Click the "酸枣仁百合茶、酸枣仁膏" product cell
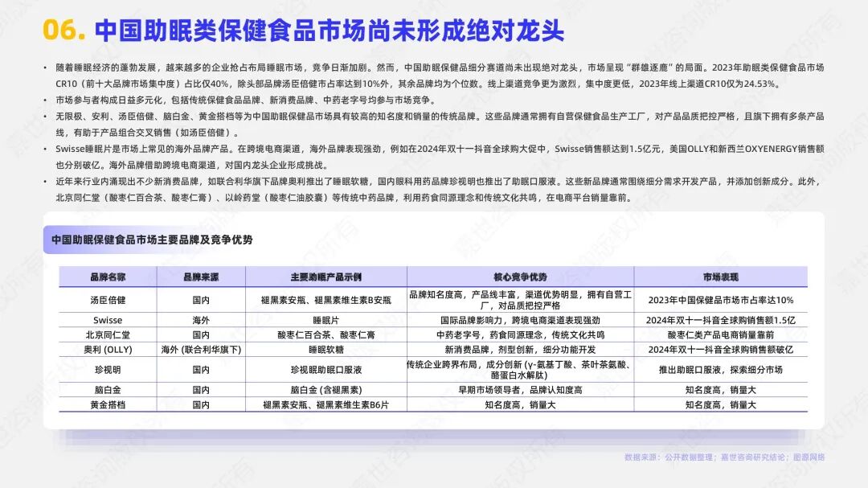This screenshot has width=868, height=488. point(326,335)
